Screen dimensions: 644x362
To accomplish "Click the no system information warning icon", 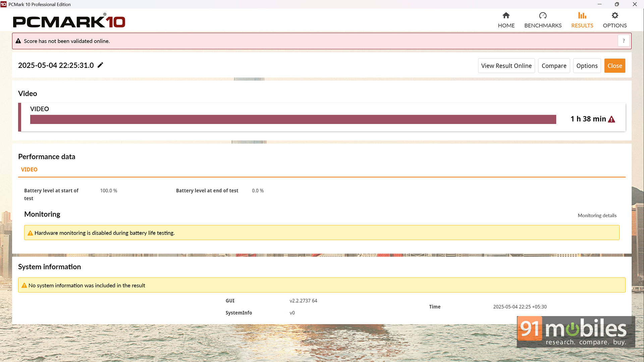I will pyautogui.click(x=24, y=286).
